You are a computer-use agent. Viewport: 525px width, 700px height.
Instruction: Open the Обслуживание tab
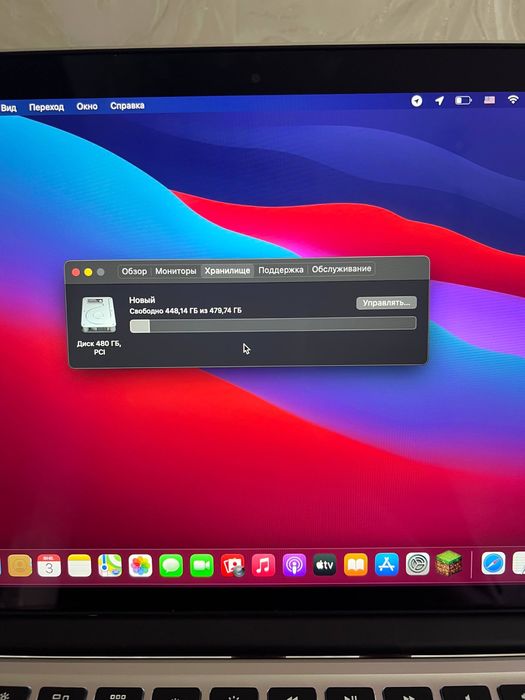click(342, 269)
